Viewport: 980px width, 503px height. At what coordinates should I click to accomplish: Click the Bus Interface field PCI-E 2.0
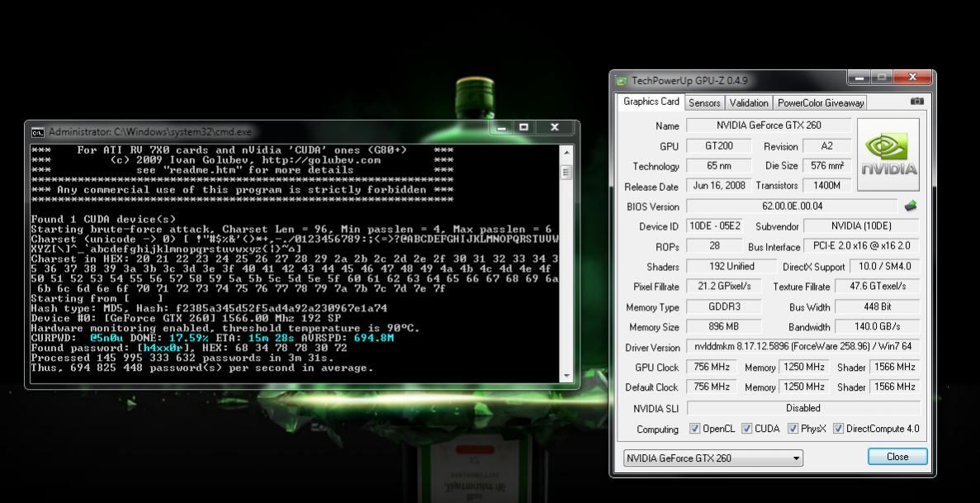click(861, 246)
